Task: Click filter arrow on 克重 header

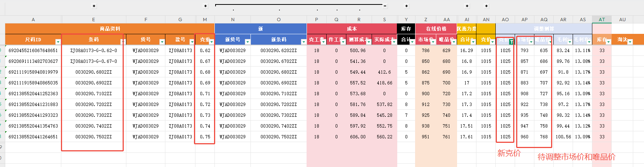Action: (211, 42)
